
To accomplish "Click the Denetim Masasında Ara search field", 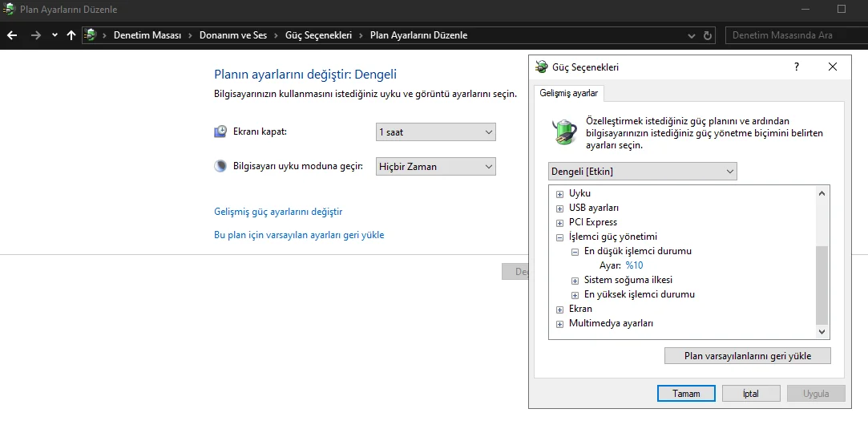I will tap(793, 35).
